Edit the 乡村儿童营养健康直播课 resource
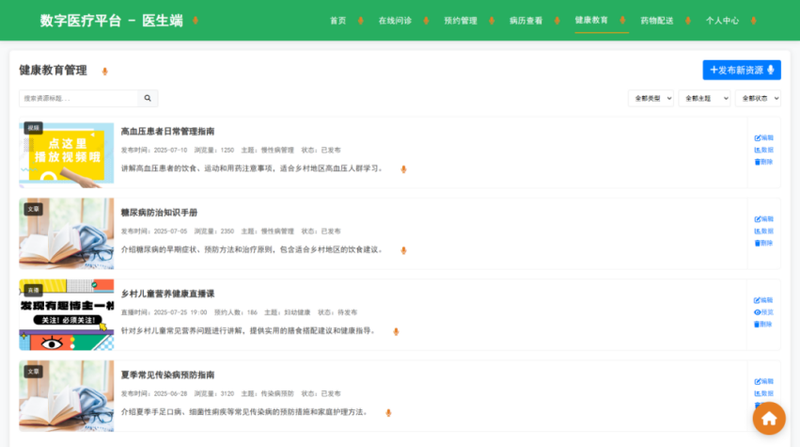This screenshot has height=447, width=800. coord(764,300)
